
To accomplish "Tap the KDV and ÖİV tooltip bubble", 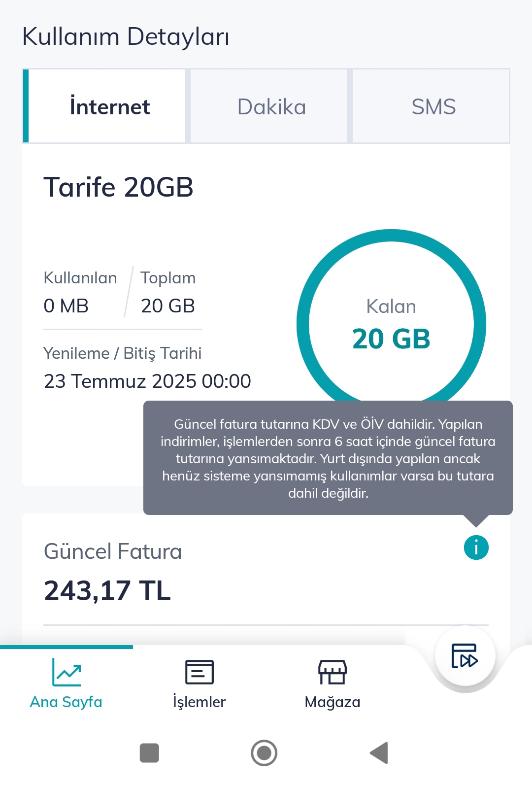I will [328, 458].
